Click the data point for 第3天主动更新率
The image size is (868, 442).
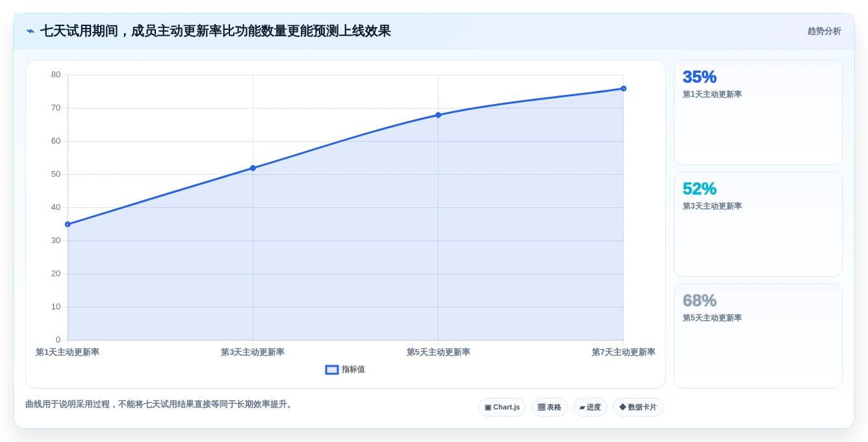(253, 168)
